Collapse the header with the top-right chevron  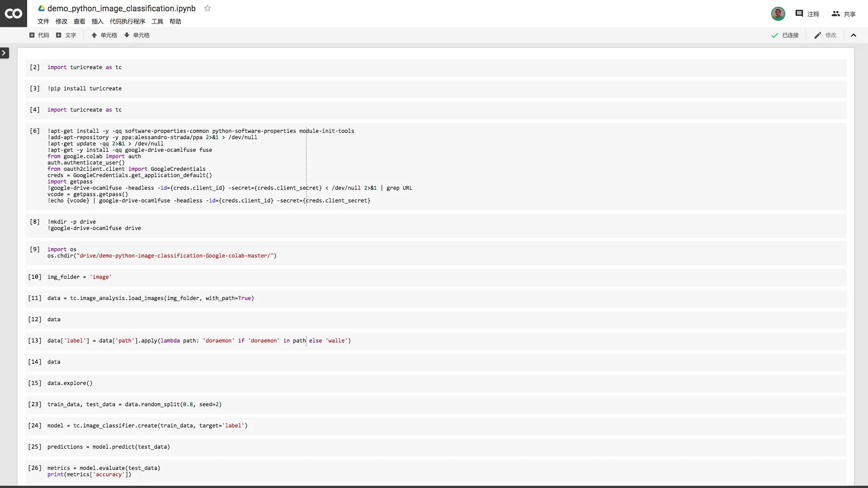854,35
